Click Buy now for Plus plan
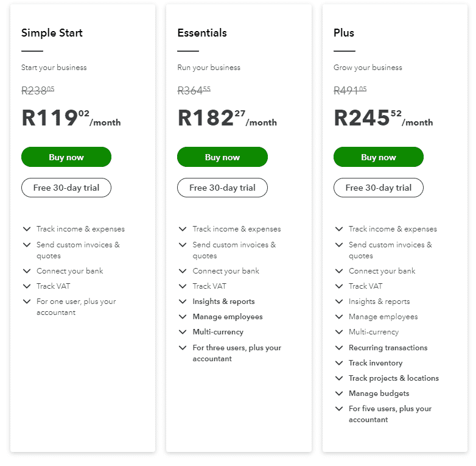 pos(379,157)
